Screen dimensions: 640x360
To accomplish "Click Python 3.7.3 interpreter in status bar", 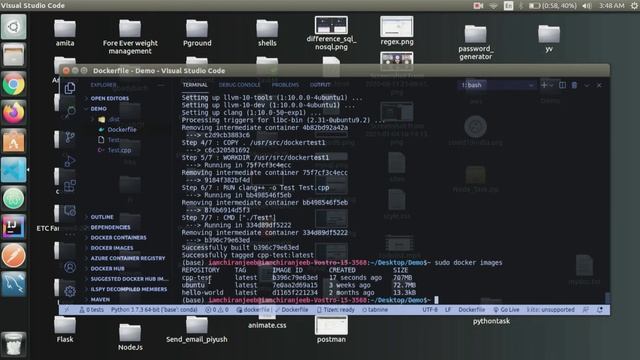I will pos(154,310).
